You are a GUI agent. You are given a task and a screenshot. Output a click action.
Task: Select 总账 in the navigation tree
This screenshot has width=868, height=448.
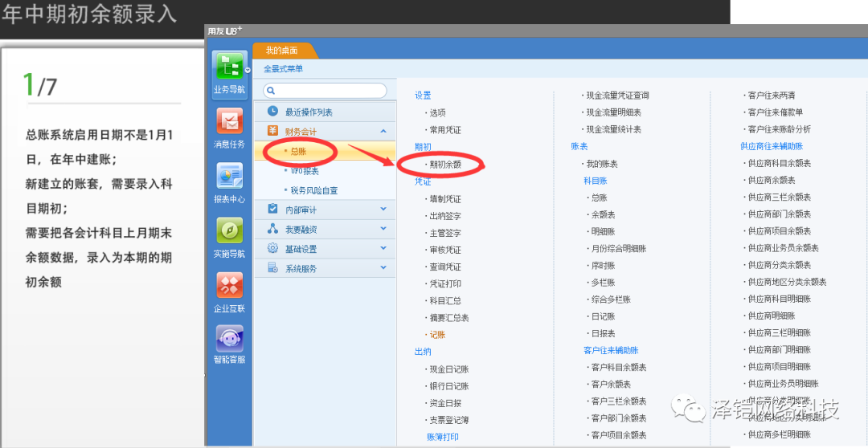pos(298,151)
